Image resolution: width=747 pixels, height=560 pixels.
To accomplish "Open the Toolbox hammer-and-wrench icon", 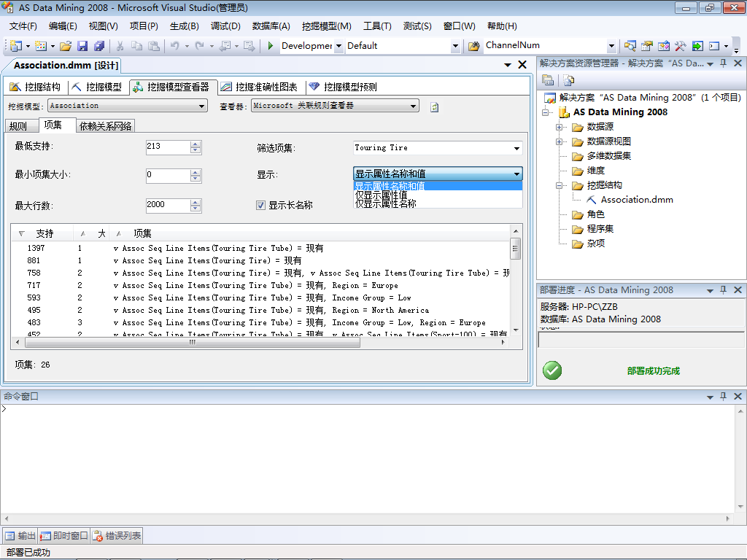I will (680, 46).
